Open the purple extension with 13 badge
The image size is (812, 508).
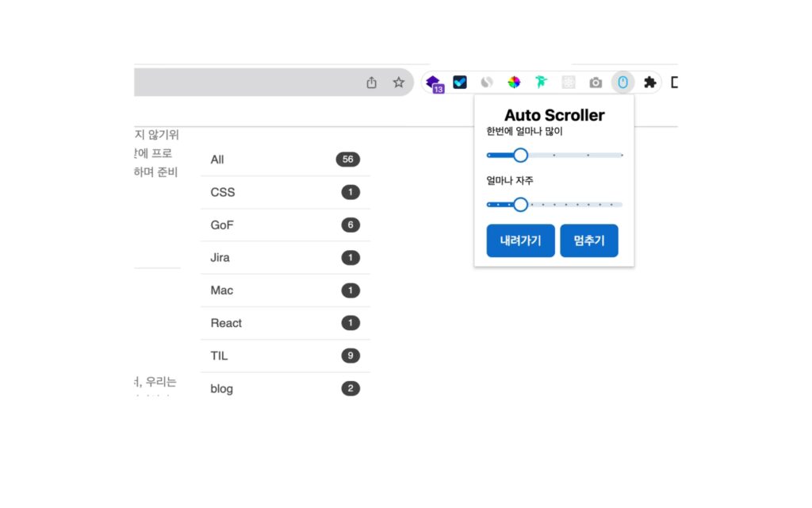tap(433, 83)
